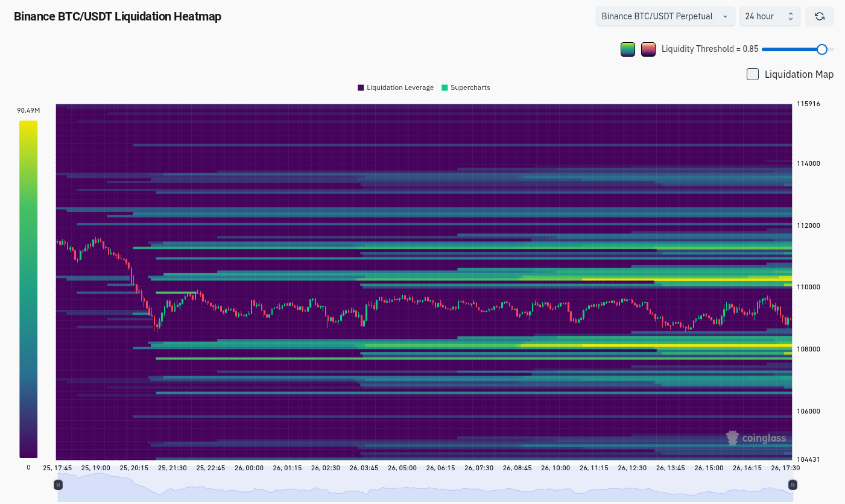
Task: Enable the Liquidation Map checkbox
Action: click(x=753, y=74)
